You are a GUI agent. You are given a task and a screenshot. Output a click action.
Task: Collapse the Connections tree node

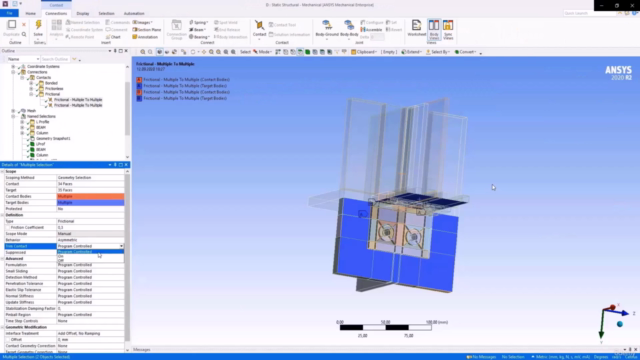point(13,72)
